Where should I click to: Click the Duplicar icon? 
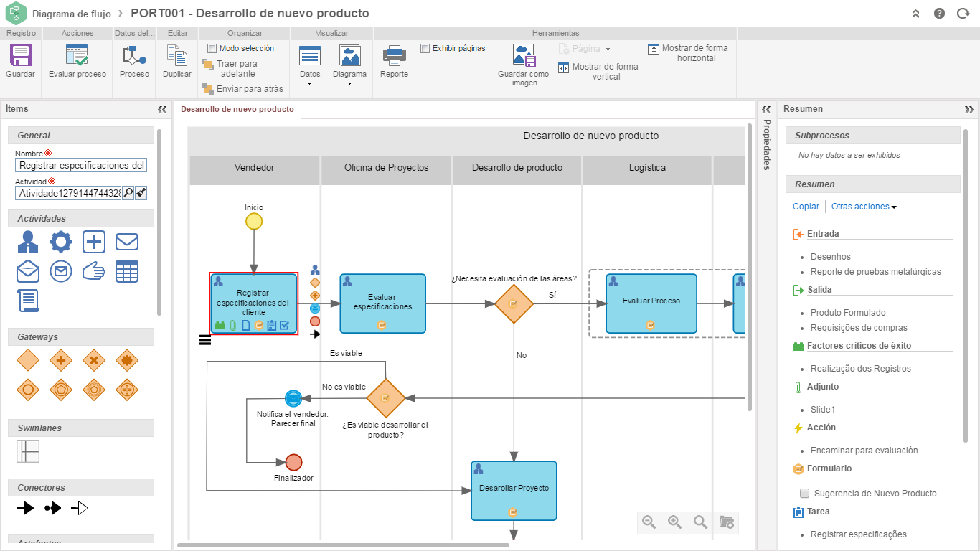coord(176,56)
